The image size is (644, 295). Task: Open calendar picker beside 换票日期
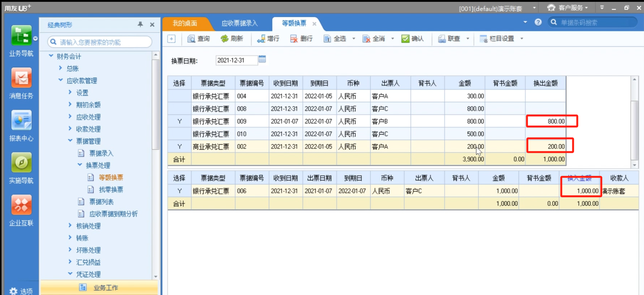(x=262, y=59)
